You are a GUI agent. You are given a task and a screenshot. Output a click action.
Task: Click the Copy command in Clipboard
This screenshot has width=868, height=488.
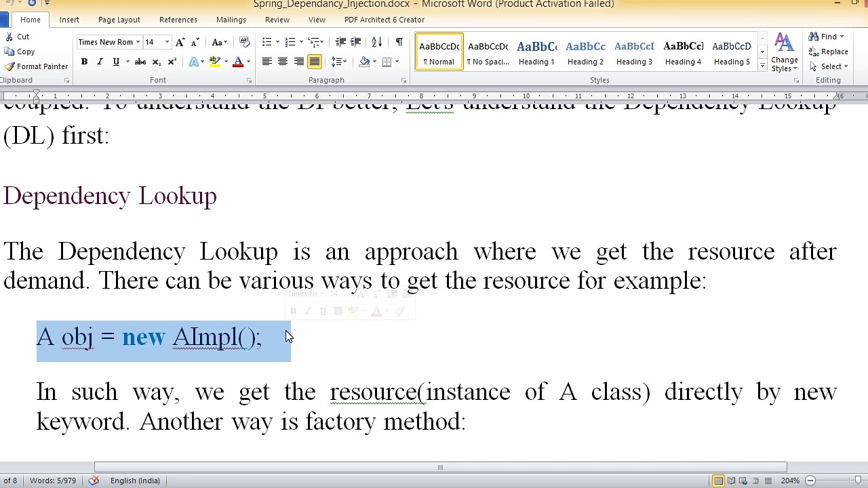click(x=19, y=52)
